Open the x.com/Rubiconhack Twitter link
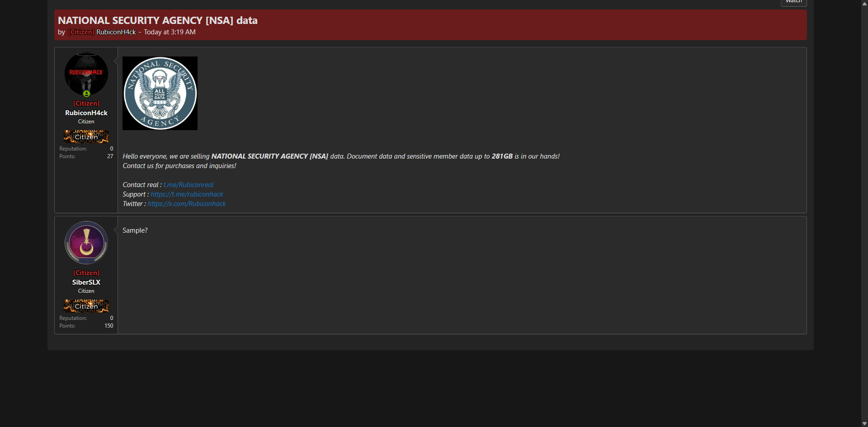 (187, 204)
